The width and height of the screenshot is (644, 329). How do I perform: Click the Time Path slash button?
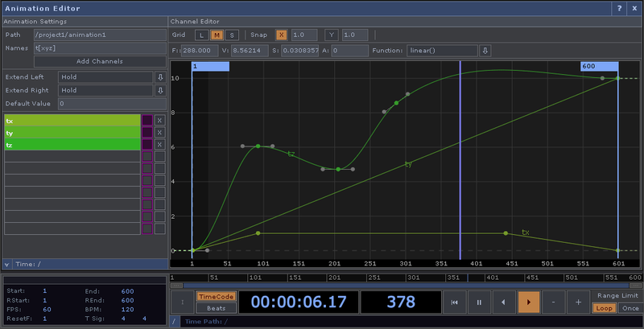[x=174, y=322]
